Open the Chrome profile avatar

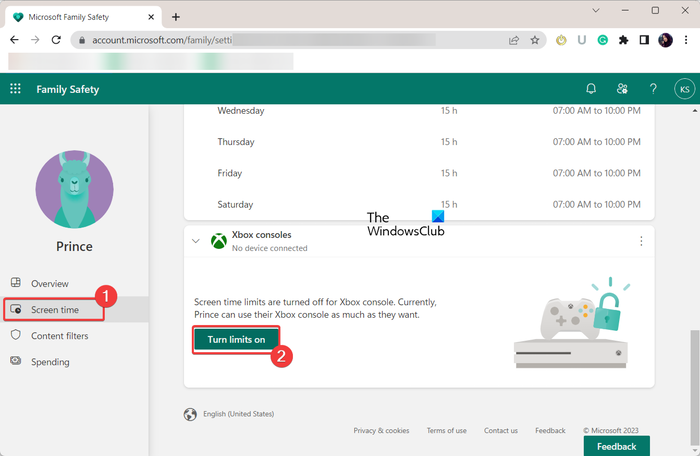point(665,40)
